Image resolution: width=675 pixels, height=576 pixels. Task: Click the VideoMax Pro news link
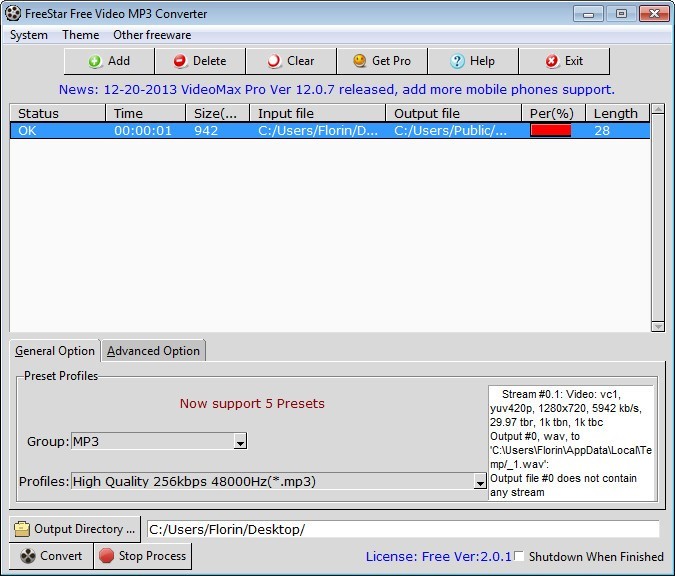337,90
